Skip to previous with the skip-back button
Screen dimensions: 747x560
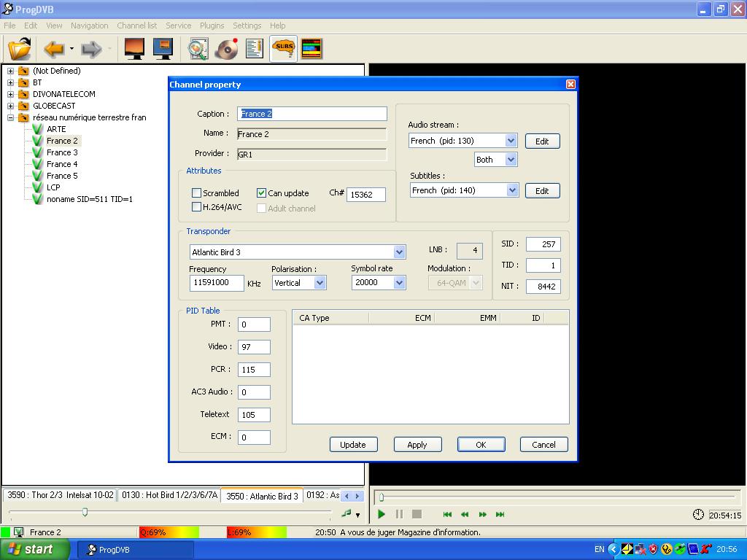coord(447,514)
